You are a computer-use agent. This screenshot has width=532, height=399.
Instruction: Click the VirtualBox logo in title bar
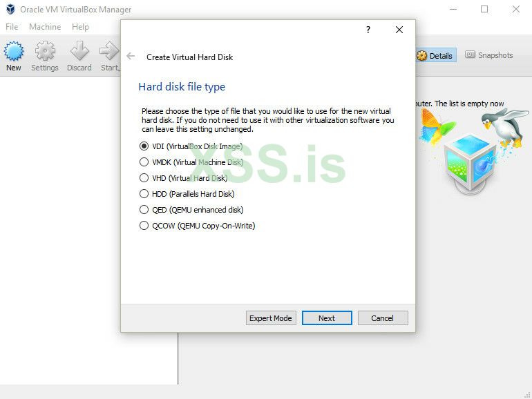(x=10, y=9)
